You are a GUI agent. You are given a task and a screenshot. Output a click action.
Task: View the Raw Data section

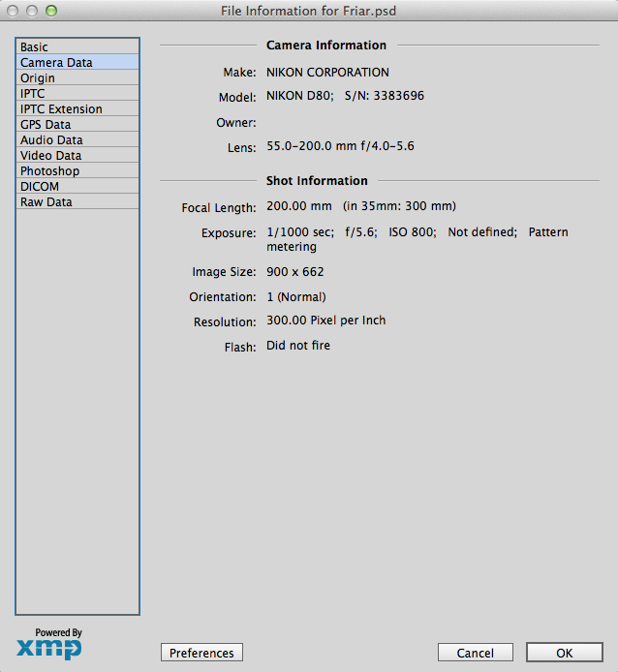pos(77,201)
